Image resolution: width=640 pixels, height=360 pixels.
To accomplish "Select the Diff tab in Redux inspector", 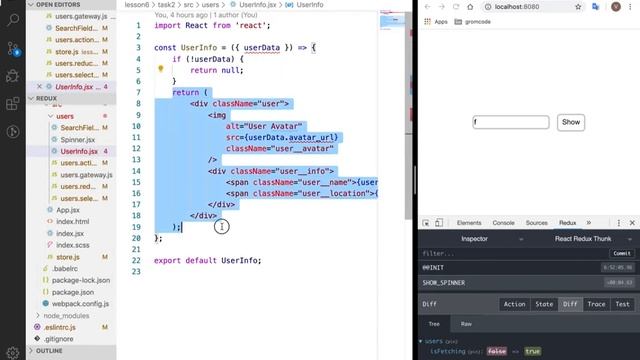I will pyautogui.click(x=570, y=304).
